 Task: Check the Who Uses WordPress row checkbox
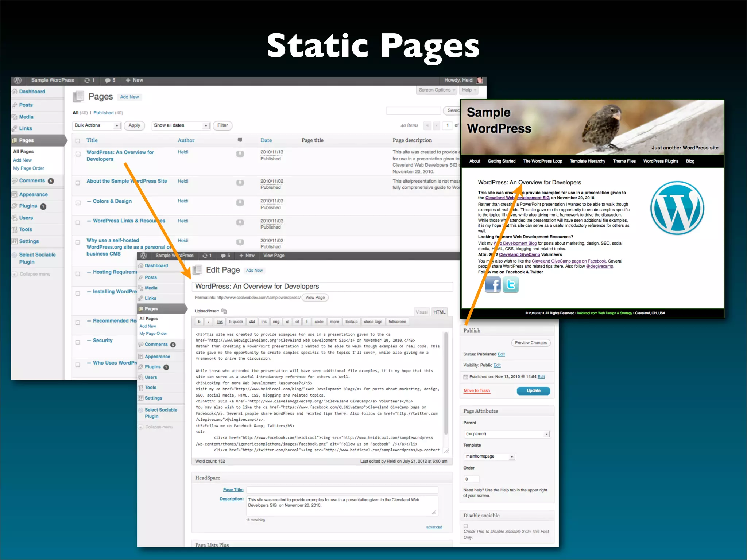point(78,365)
